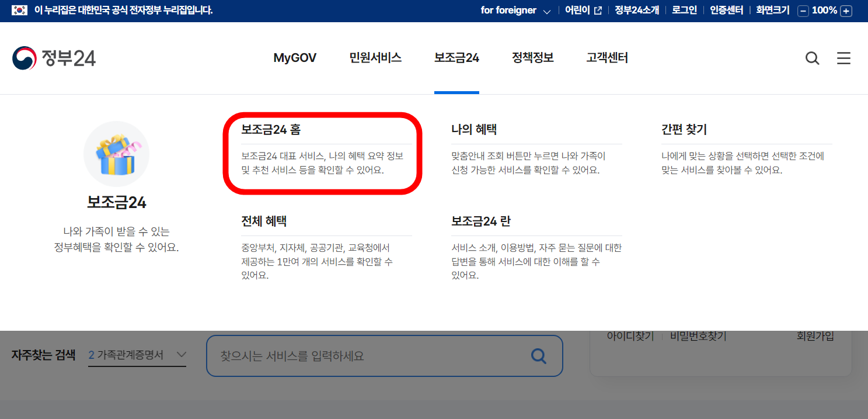Open the hamburger full menu icon

pyautogui.click(x=843, y=58)
